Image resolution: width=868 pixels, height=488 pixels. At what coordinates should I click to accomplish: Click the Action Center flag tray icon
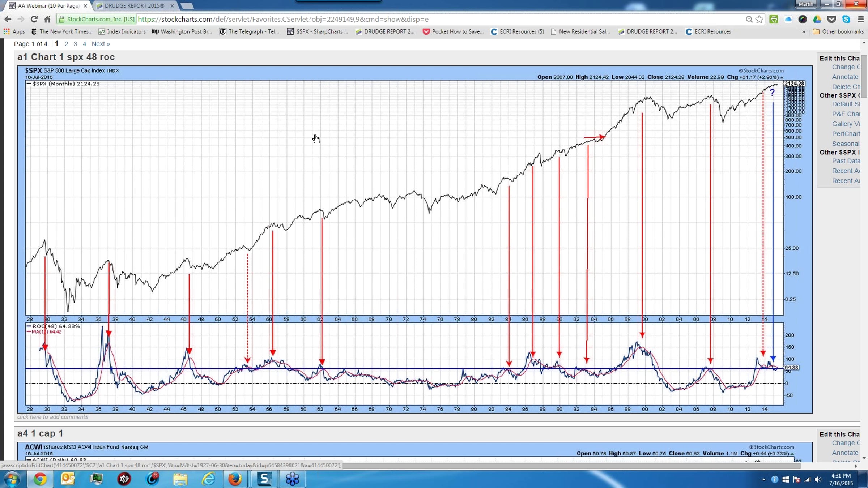coord(796,479)
